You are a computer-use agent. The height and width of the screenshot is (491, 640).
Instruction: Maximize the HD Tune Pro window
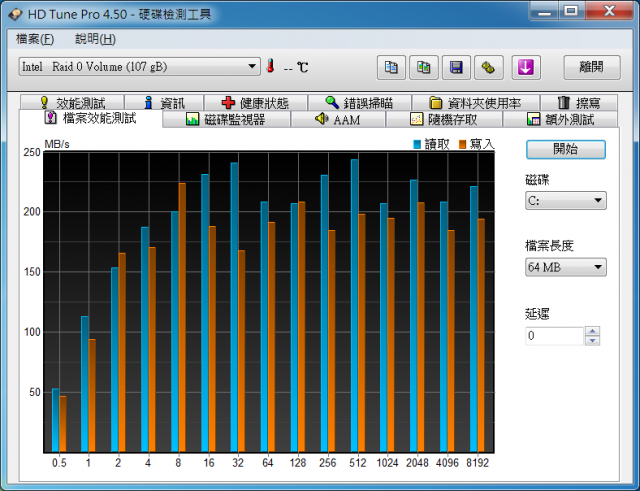571,11
